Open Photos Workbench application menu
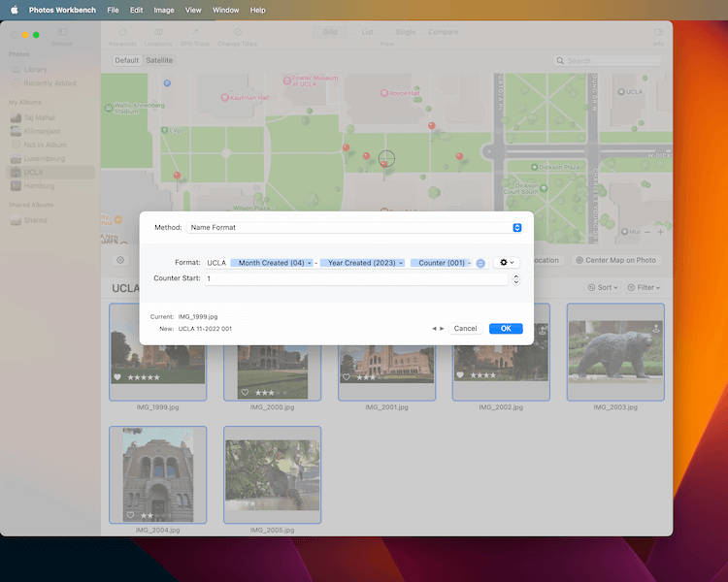The width and height of the screenshot is (728, 582). [x=62, y=10]
